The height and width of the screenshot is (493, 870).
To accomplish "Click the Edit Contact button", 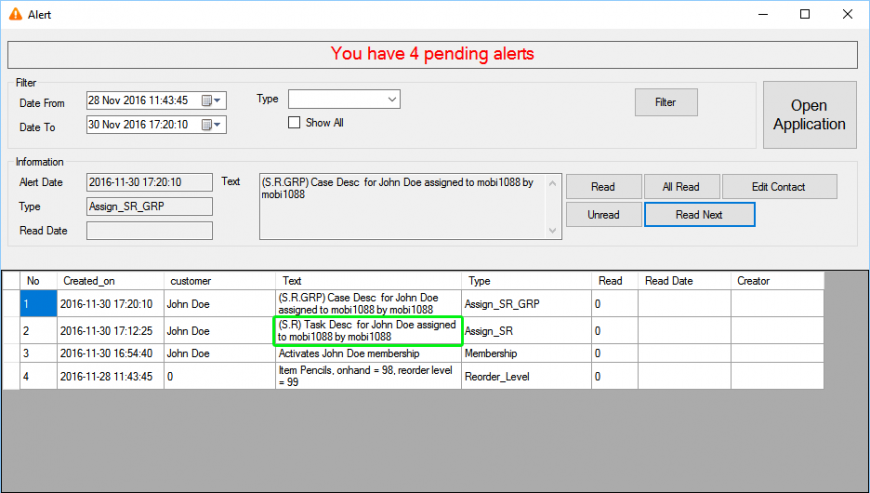I will [779, 187].
